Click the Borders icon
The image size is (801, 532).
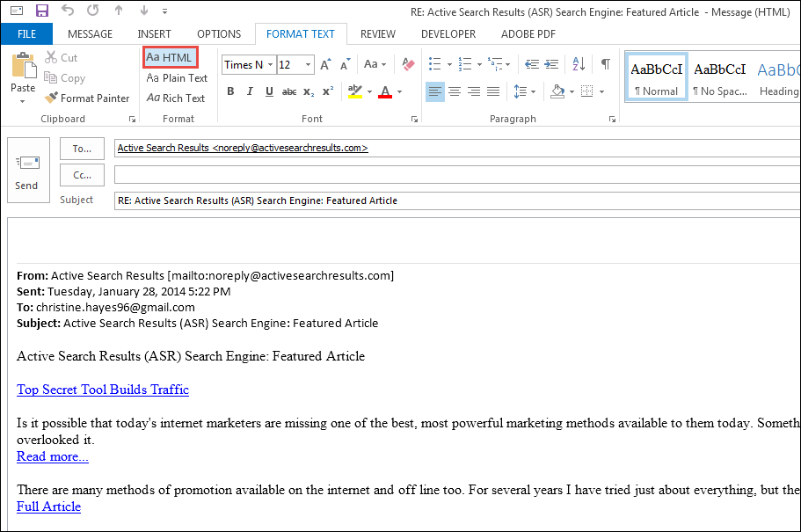point(587,92)
